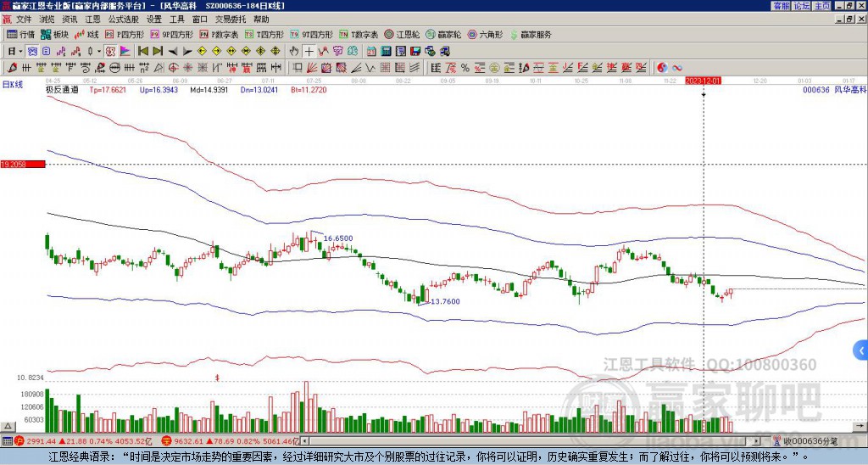The height and width of the screenshot is (465, 868).
Task: Toggle the crosshair cursor tool
Action: tap(309, 52)
